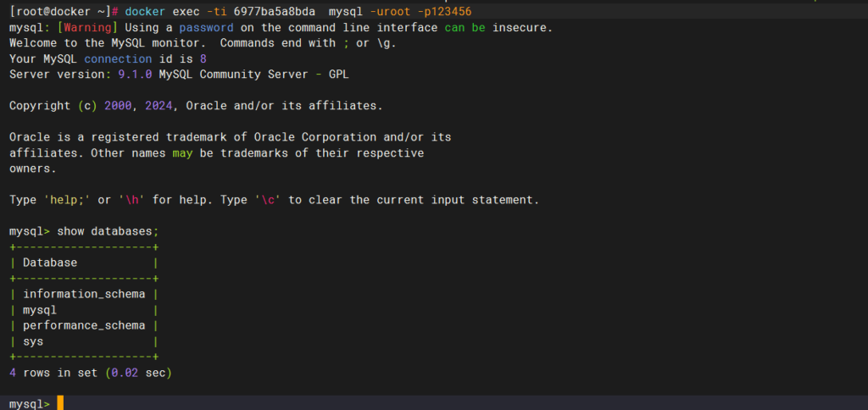Viewport: 868px width, 410px height.
Task: Click the container ID 6977ba5a8bda
Action: point(274,12)
